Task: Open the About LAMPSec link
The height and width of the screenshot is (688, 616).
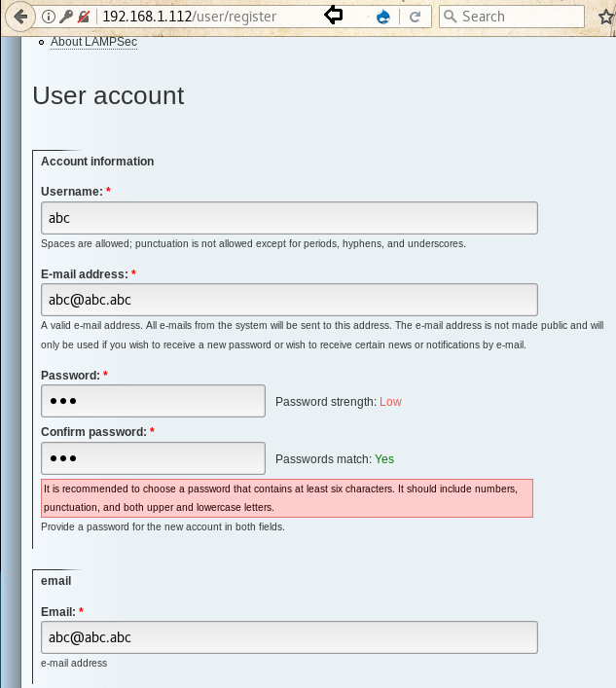Action: [x=93, y=42]
